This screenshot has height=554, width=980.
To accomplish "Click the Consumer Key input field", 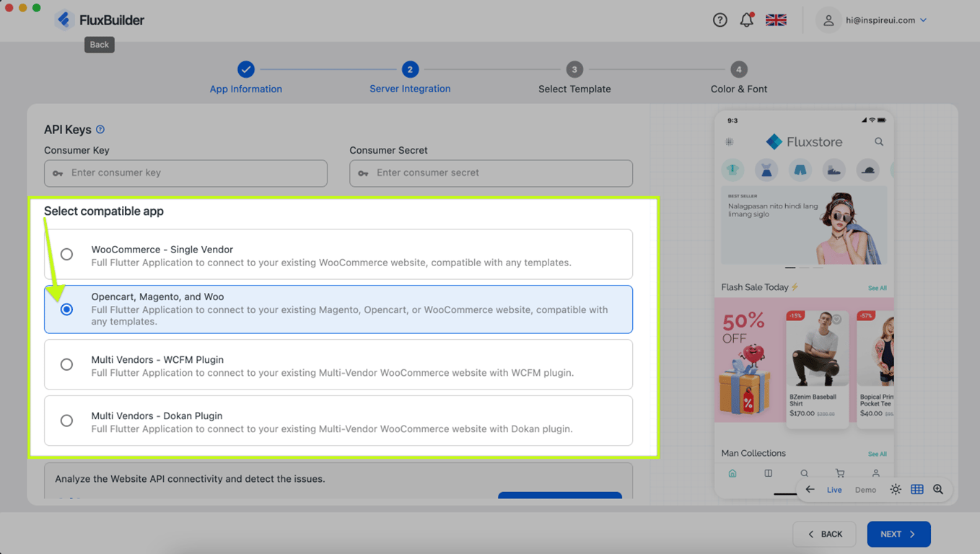I will (185, 173).
